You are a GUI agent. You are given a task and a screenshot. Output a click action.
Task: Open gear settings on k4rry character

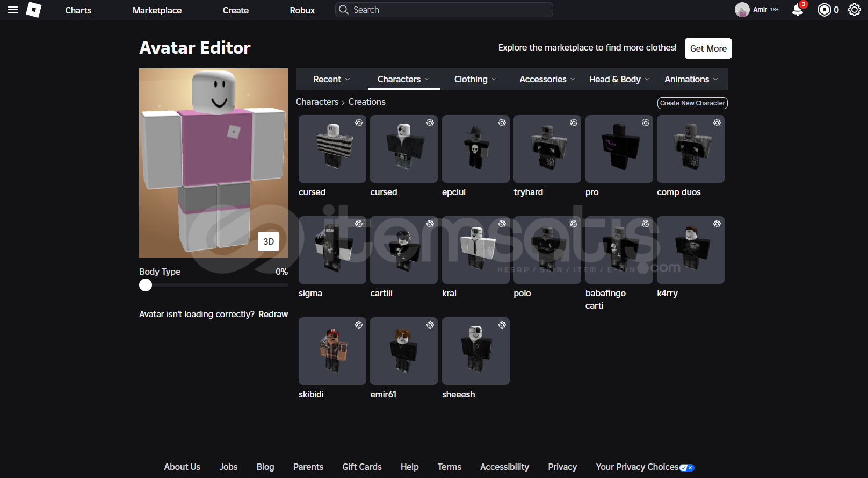tap(717, 224)
